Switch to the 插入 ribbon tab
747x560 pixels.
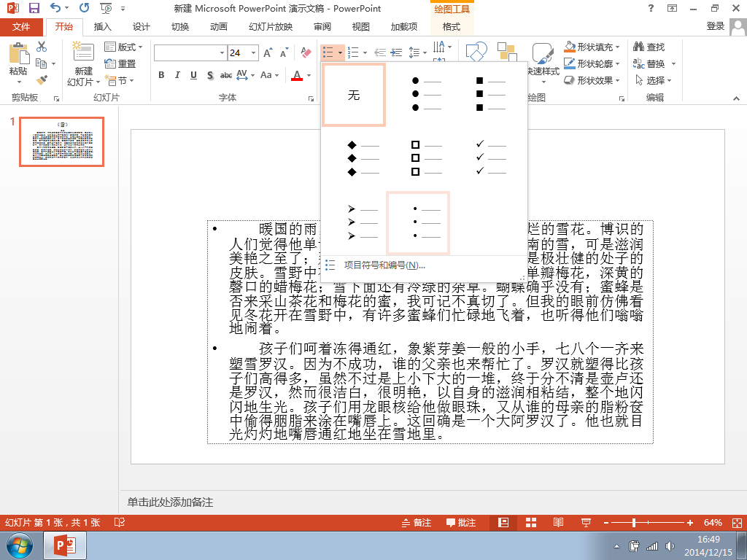pos(102,27)
